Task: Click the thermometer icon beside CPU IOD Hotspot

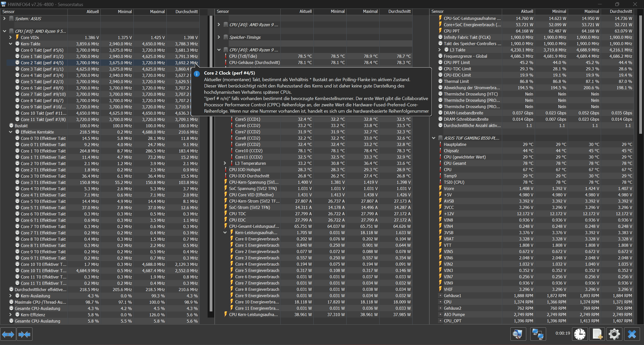Action: (x=226, y=170)
